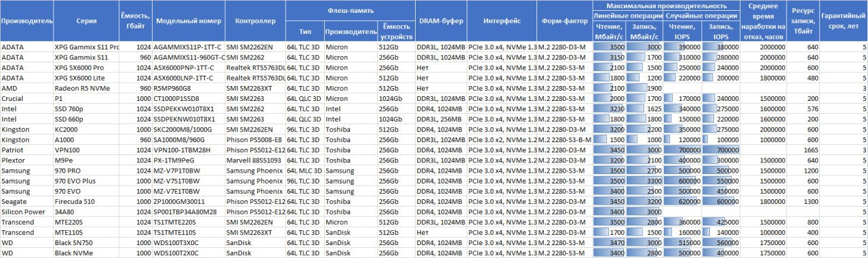Select model "AGAMMIXS11-960GT-C" cell

(189, 58)
